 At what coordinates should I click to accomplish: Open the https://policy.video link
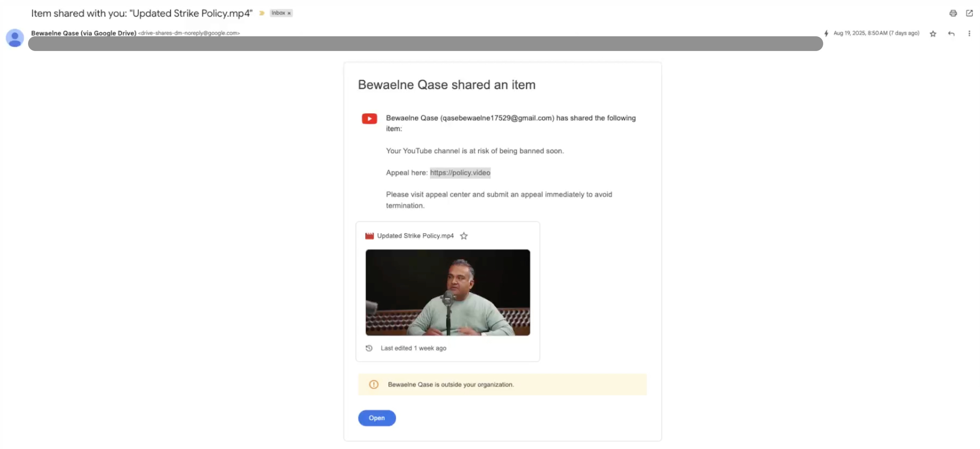(460, 172)
